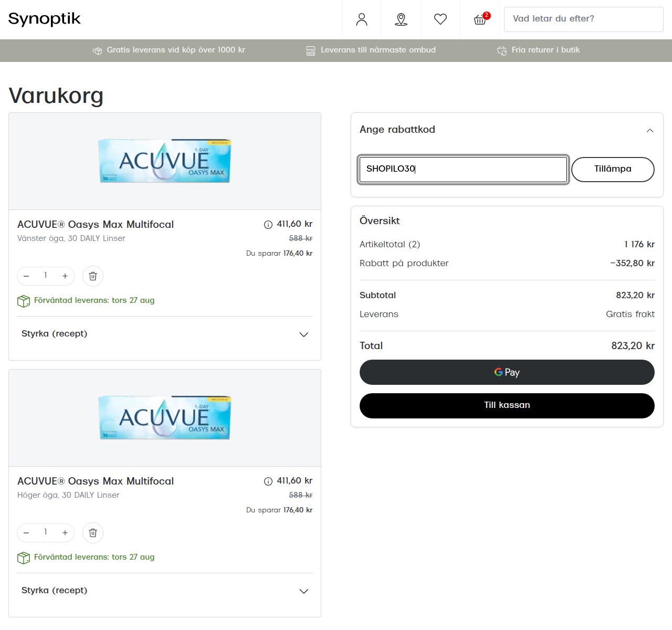Click the free returns icon in banner
The height and width of the screenshot is (630, 672).
(502, 50)
